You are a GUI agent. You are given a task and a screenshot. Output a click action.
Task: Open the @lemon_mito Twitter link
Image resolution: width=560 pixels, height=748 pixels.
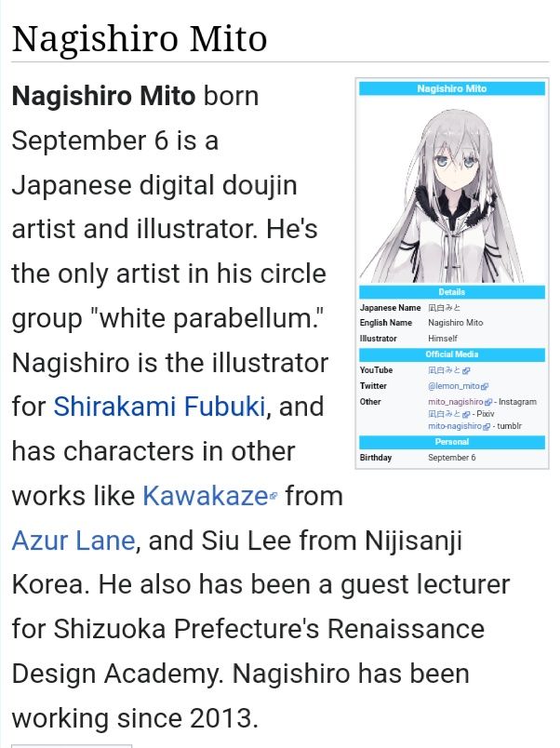[x=454, y=386]
